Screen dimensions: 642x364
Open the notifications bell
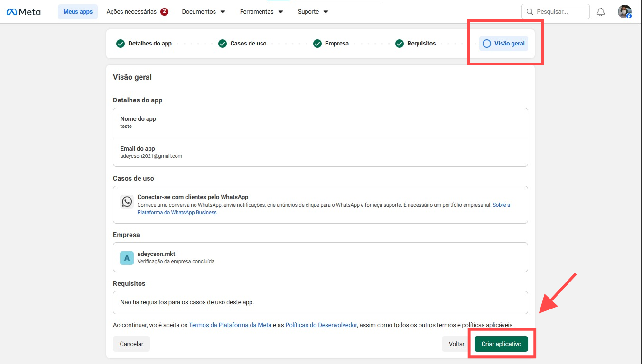601,12
